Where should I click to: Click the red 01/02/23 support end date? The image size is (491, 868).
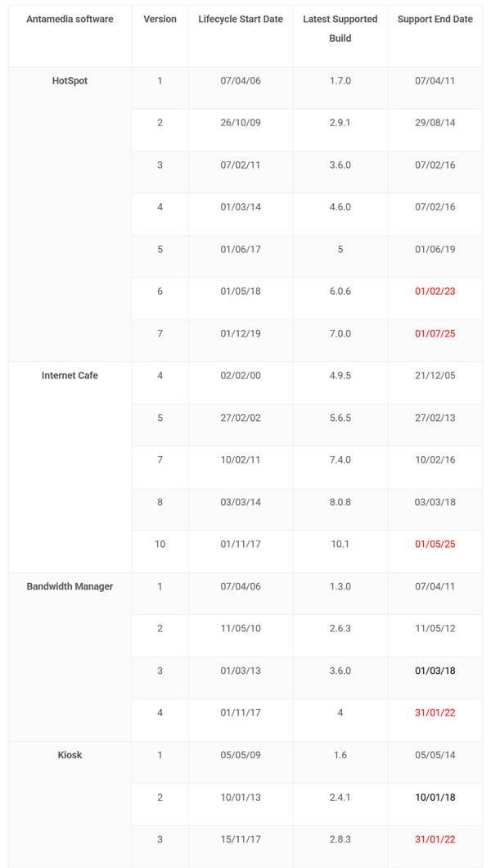435,292
